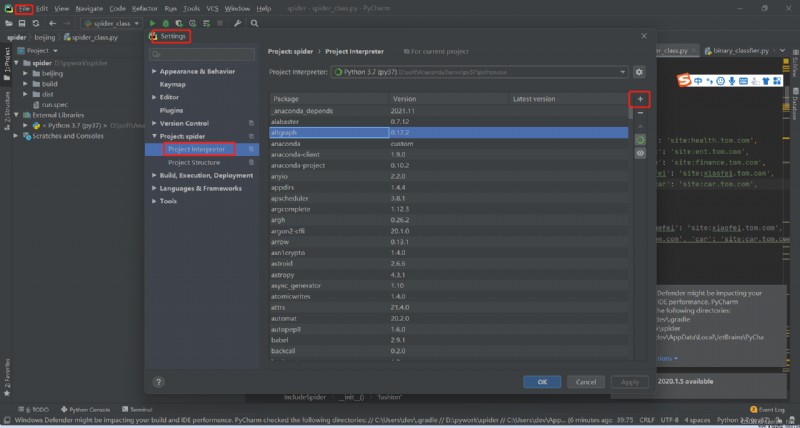Expand the Editor settings section

coord(154,97)
